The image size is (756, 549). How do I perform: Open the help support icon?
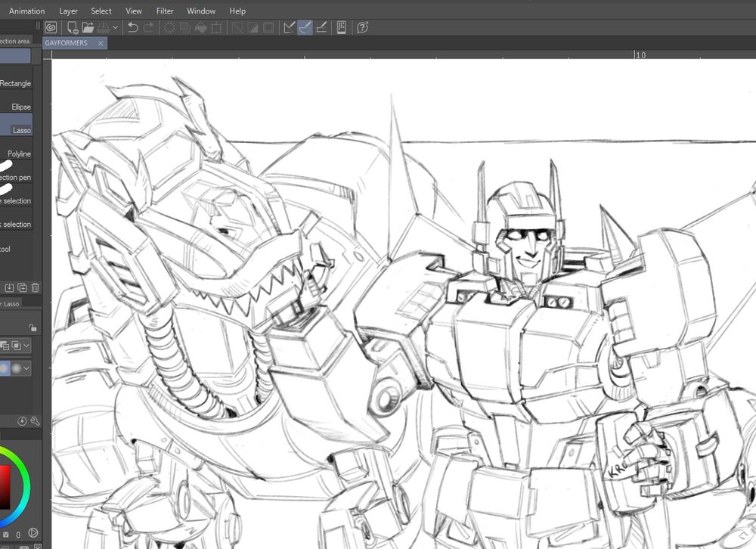(362, 28)
